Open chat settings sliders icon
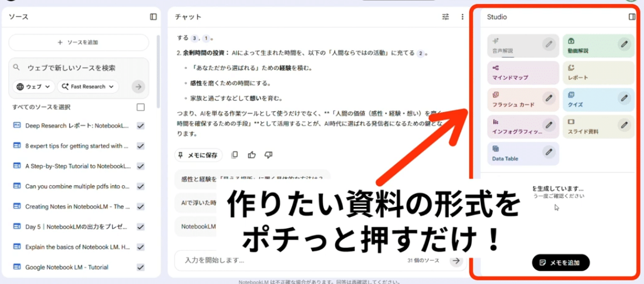This screenshot has width=644, height=284. 446,17
